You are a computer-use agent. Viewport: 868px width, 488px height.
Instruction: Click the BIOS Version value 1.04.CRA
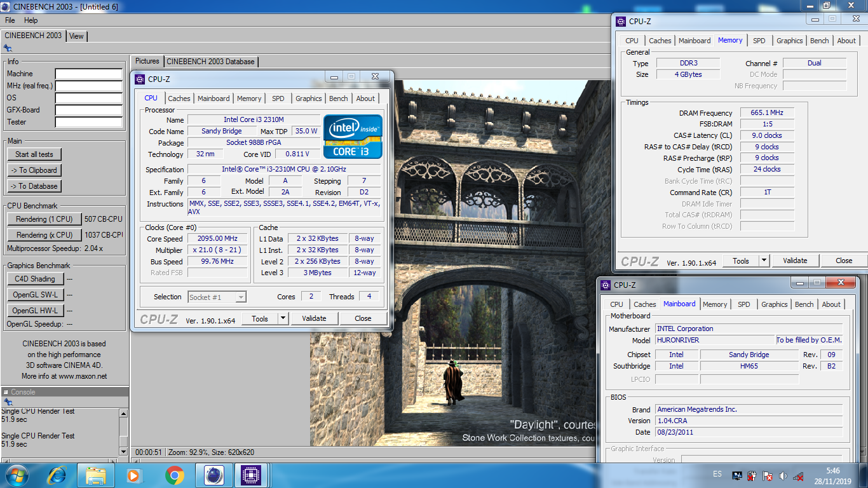749,421
